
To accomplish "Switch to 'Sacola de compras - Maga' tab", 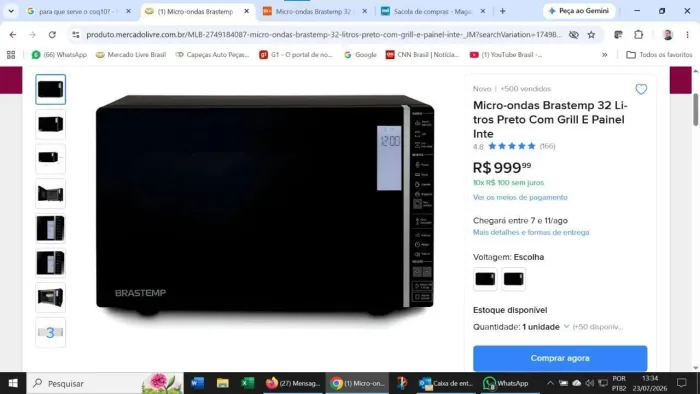I will point(426,11).
